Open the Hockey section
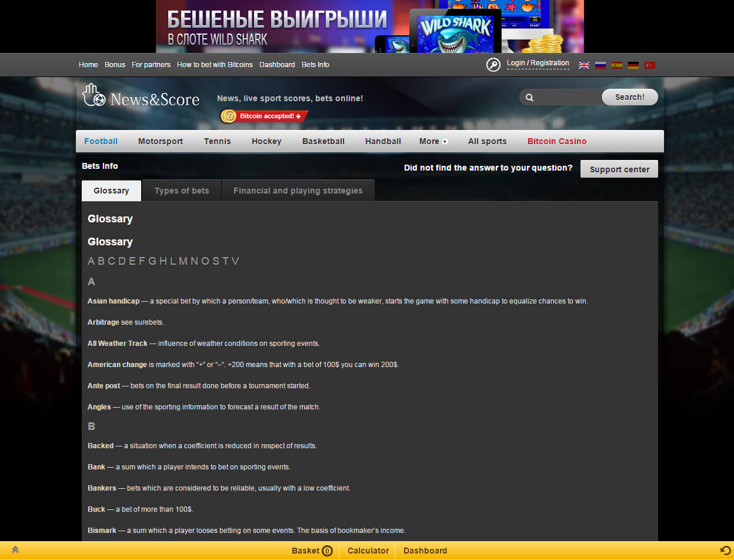Screen dimensions: 734x560 266,141
